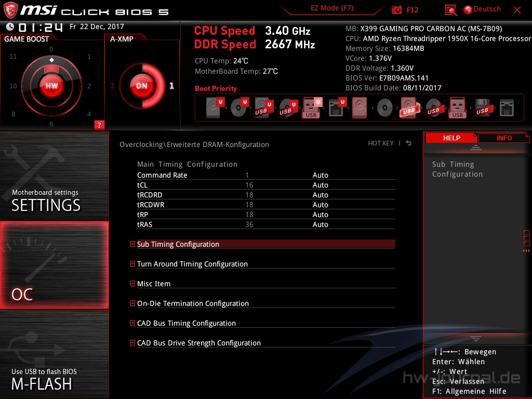Viewport: 532px width, 399px height.
Task: Click the breadcrumb 'Overclocking\Erweiterte DRAM-Konfiguration'
Action: click(x=194, y=144)
